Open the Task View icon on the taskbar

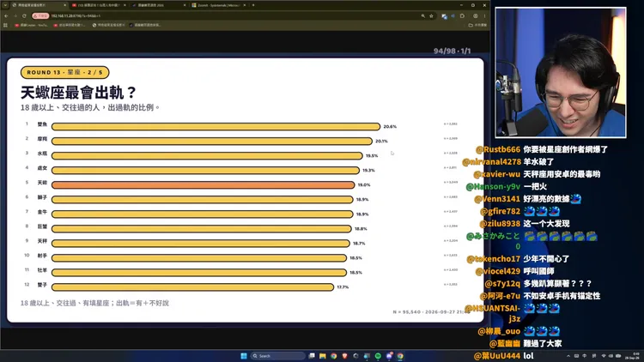pyautogui.click(x=312, y=356)
